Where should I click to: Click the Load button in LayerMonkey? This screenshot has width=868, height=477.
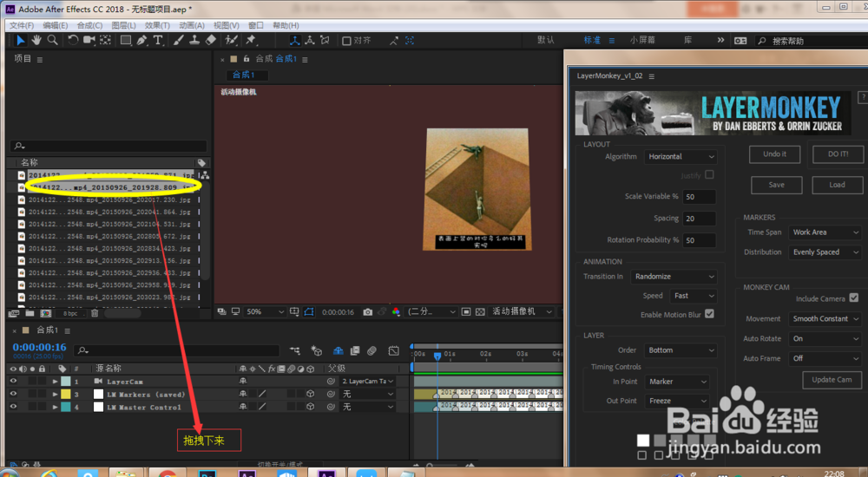(x=837, y=185)
